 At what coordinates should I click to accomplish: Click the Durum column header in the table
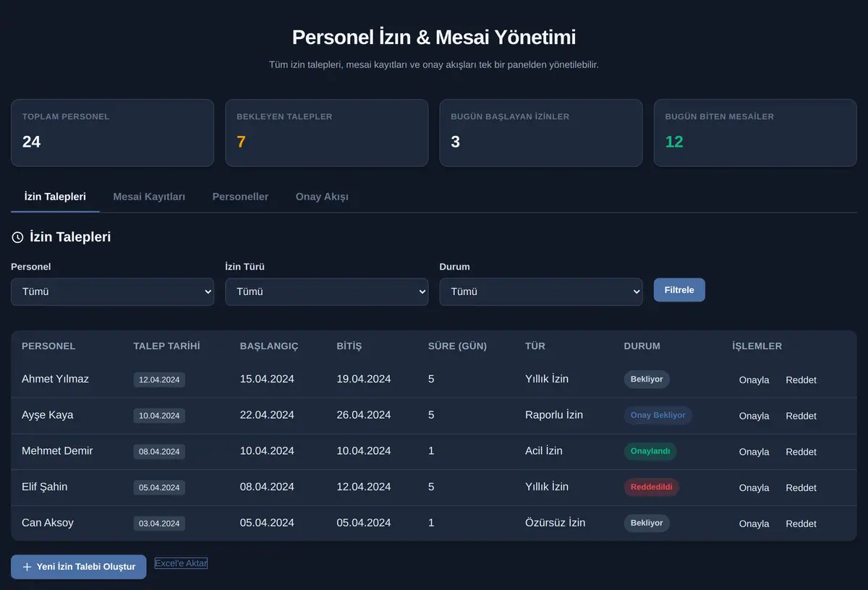(642, 346)
